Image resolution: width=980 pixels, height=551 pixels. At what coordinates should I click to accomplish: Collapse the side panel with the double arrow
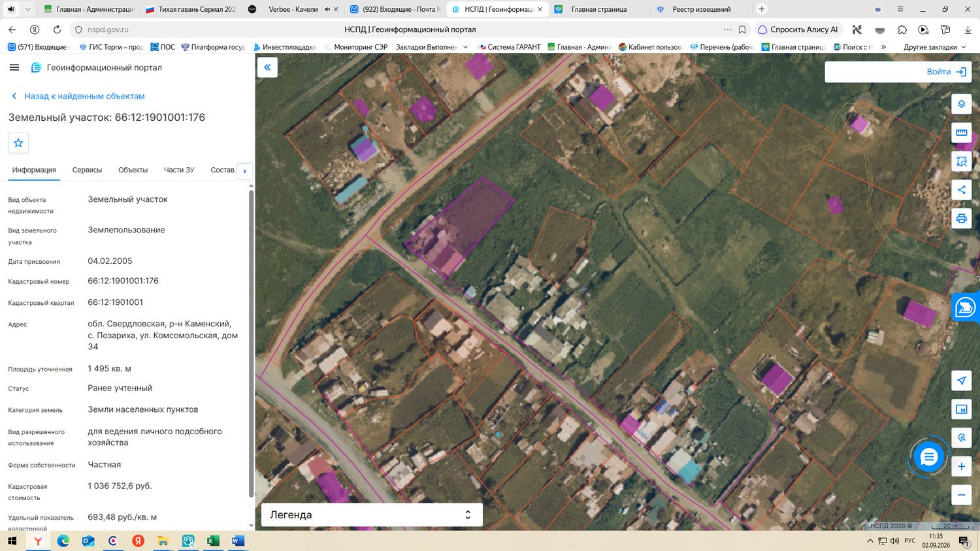click(x=267, y=67)
